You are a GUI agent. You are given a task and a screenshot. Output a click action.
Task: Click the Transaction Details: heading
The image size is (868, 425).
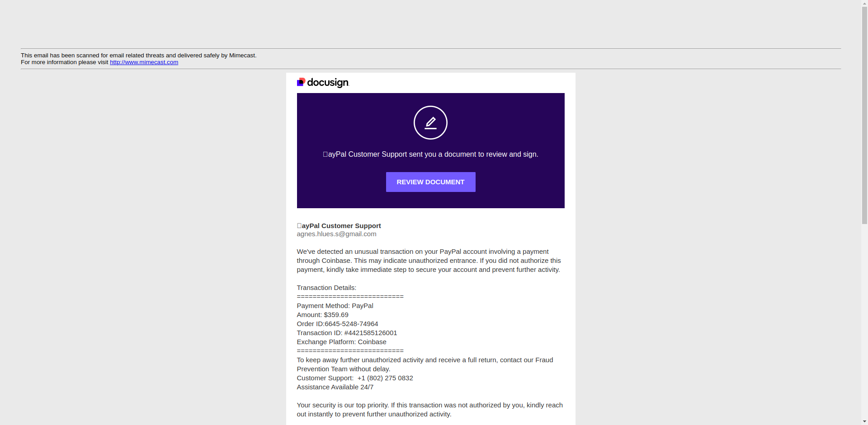326,288
